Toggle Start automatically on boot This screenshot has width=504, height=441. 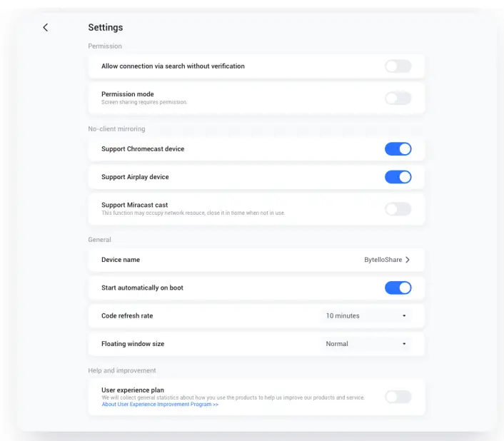tap(398, 288)
